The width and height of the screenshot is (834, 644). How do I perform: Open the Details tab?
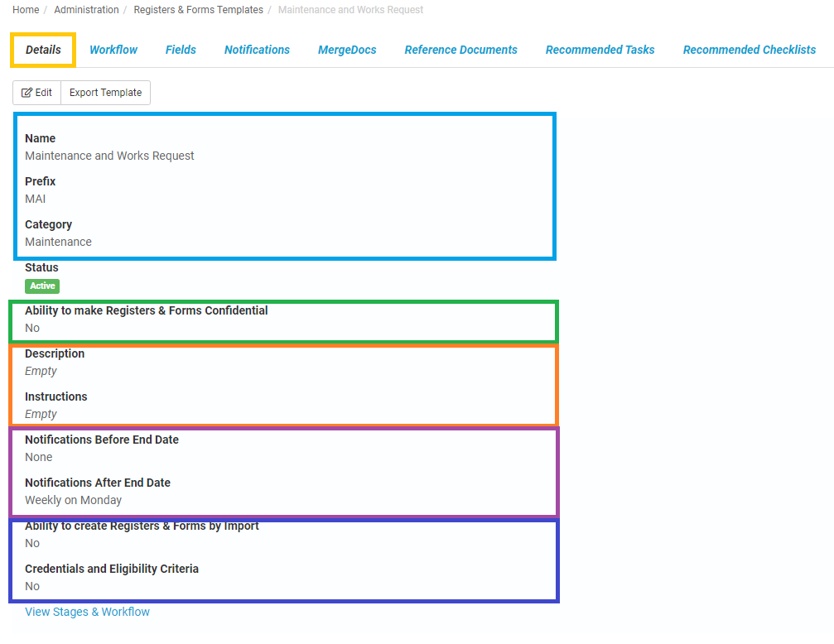[x=43, y=50]
